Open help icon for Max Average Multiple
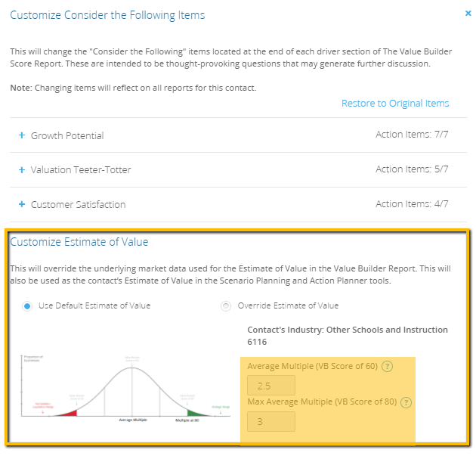The width and height of the screenshot is (476, 462). coord(406,402)
